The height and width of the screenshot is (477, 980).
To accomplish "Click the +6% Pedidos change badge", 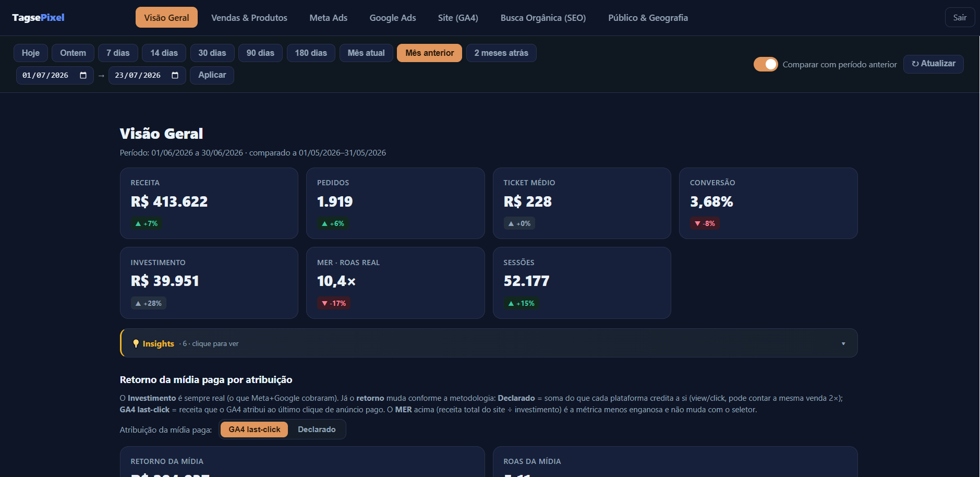I will [x=333, y=223].
